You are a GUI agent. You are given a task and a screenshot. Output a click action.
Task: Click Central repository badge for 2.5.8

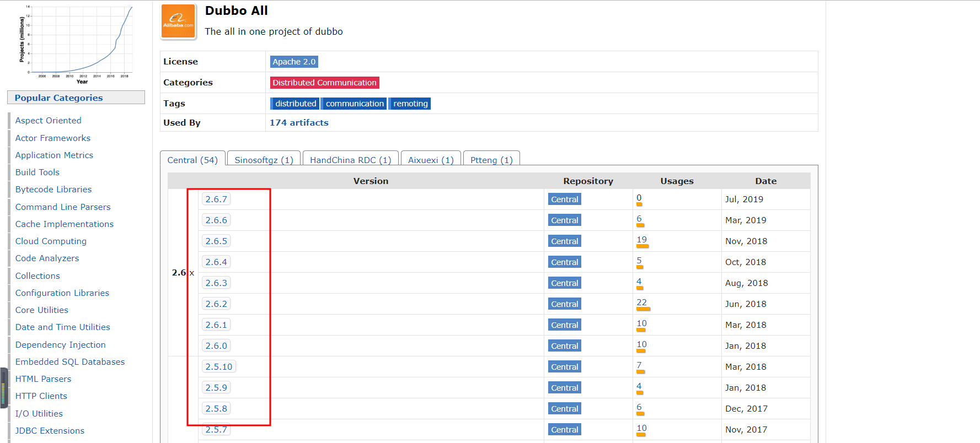click(x=565, y=409)
